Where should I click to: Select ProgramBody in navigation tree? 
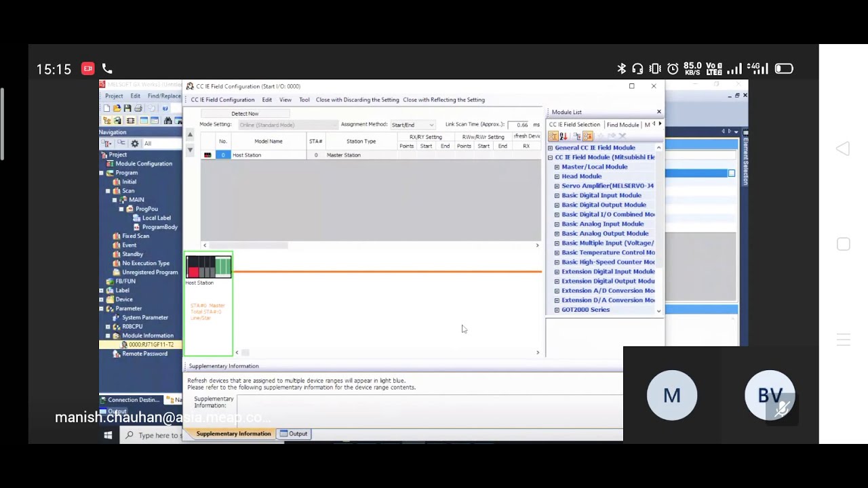(160, 227)
